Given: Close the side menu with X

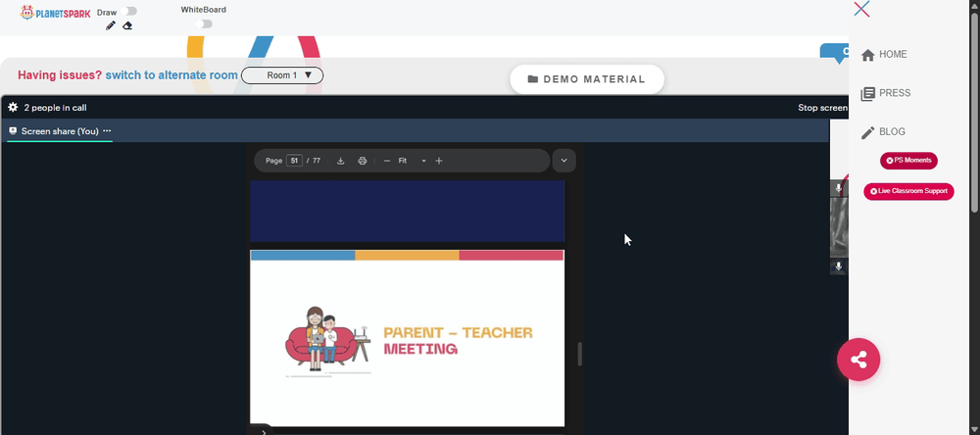Looking at the screenshot, I should pyautogui.click(x=861, y=9).
